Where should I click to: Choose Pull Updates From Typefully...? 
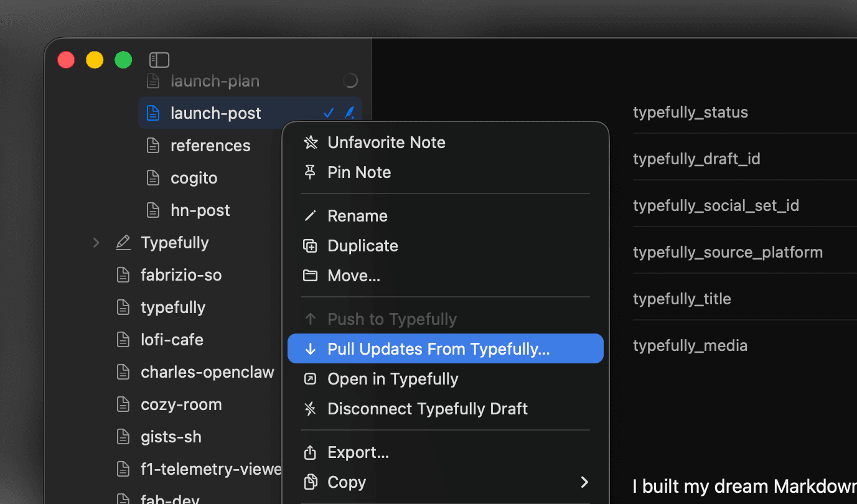click(x=446, y=348)
